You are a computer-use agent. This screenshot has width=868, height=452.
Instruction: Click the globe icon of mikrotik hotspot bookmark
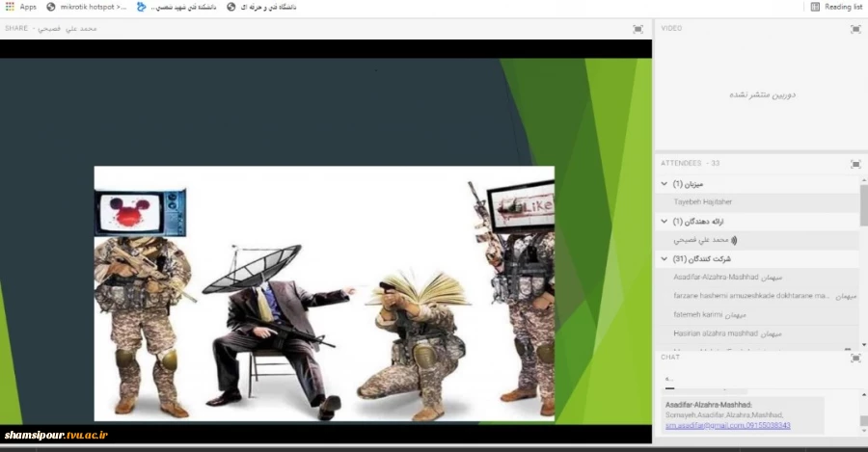[51, 7]
